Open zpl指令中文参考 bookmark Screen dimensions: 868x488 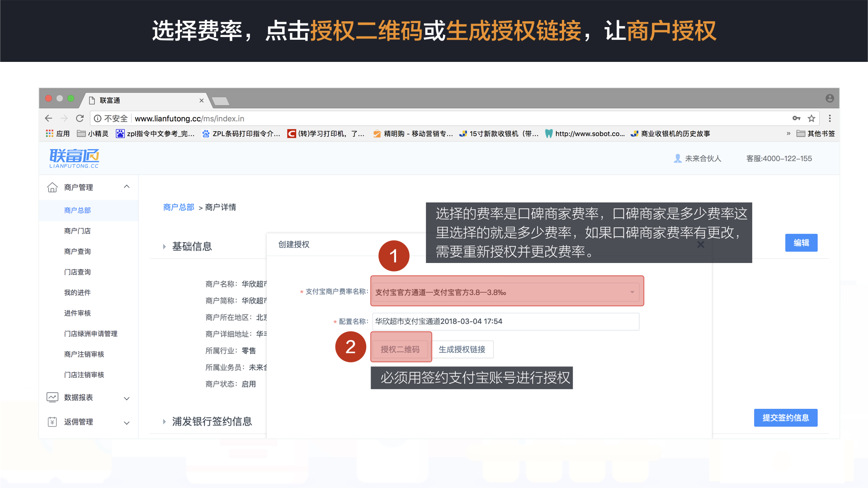point(155,134)
